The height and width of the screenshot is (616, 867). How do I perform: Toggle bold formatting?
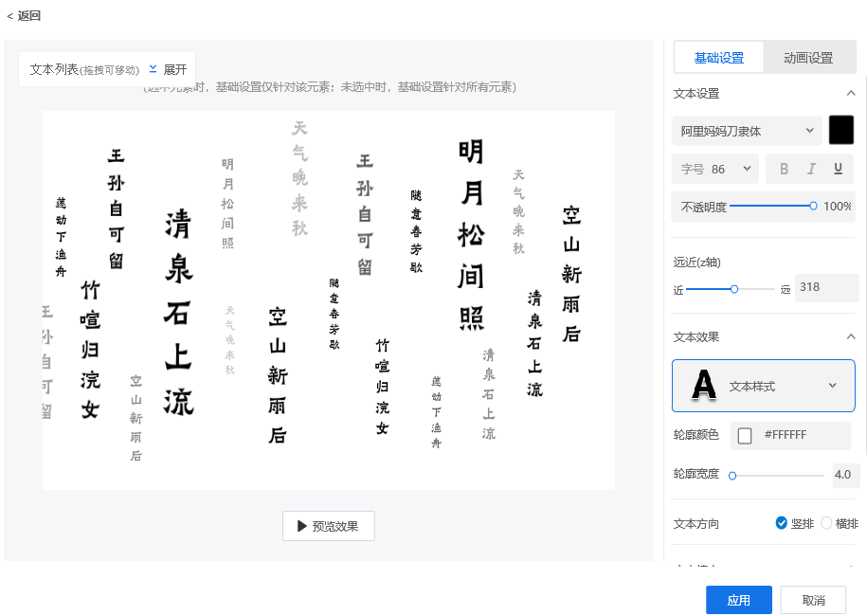click(x=783, y=168)
